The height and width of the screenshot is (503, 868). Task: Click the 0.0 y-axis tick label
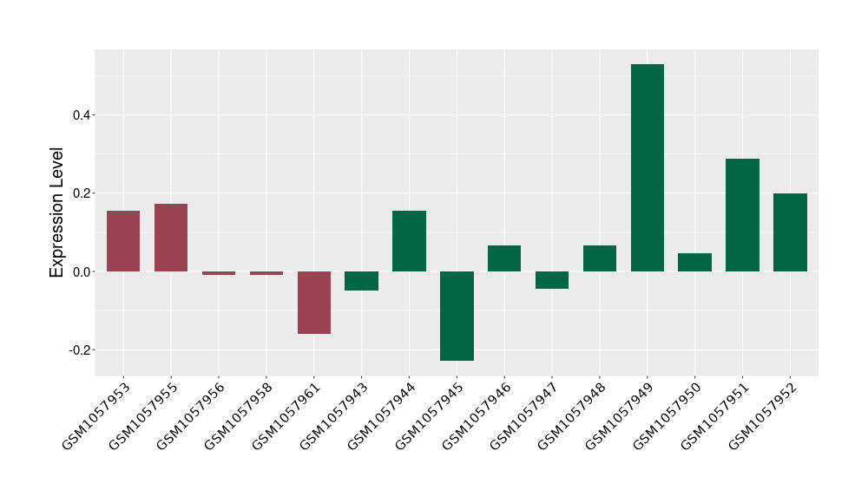(82, 272)
